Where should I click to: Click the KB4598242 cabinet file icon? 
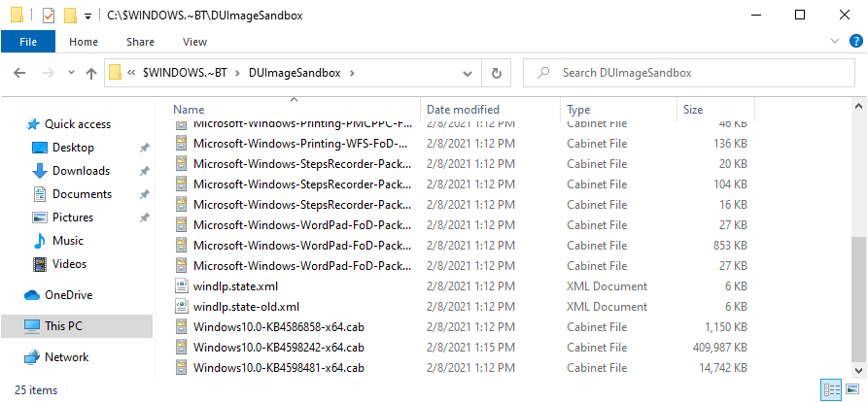click(x=182, y=348)
